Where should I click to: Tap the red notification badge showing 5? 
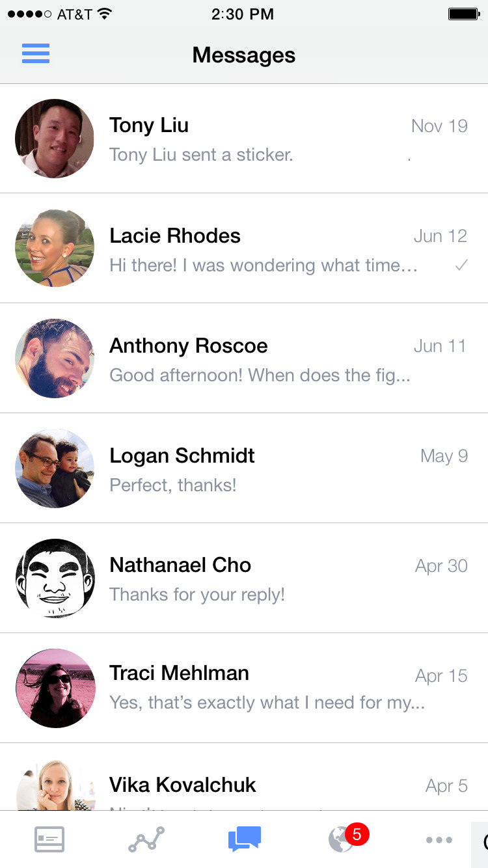coord(357,833)
